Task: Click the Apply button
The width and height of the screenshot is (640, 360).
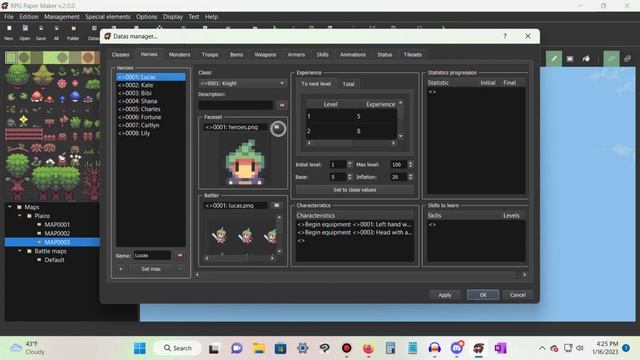Action: coord(445,295)
